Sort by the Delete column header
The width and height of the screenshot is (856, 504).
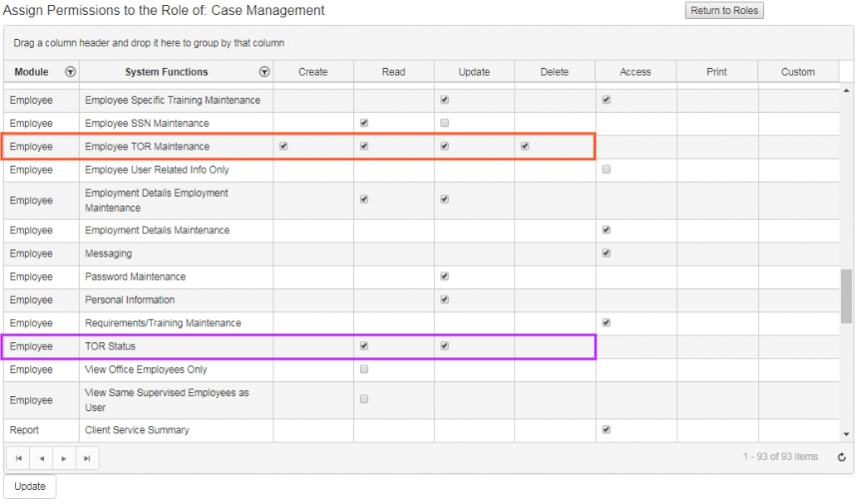pos(554,72)
